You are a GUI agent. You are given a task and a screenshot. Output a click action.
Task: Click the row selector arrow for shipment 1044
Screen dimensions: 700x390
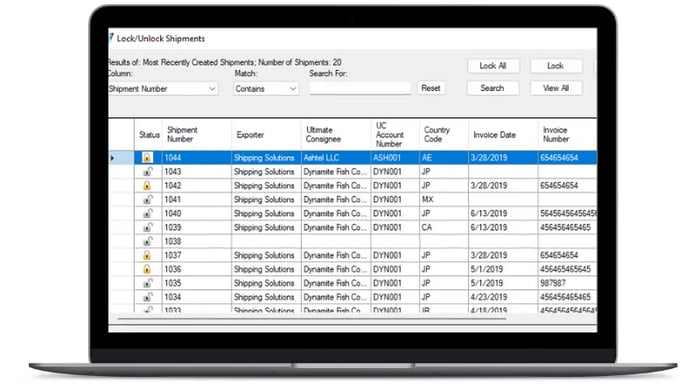[112, 158]
